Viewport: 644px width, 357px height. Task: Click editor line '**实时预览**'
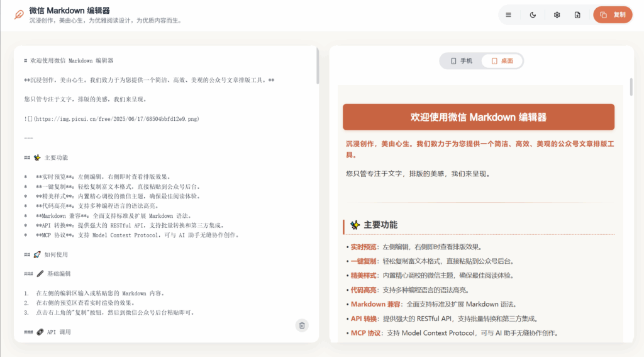97,177
